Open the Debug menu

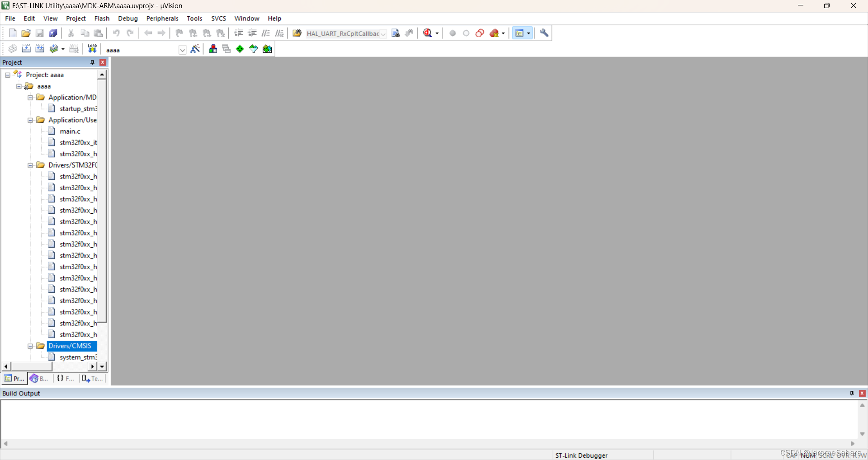point(128,19)
